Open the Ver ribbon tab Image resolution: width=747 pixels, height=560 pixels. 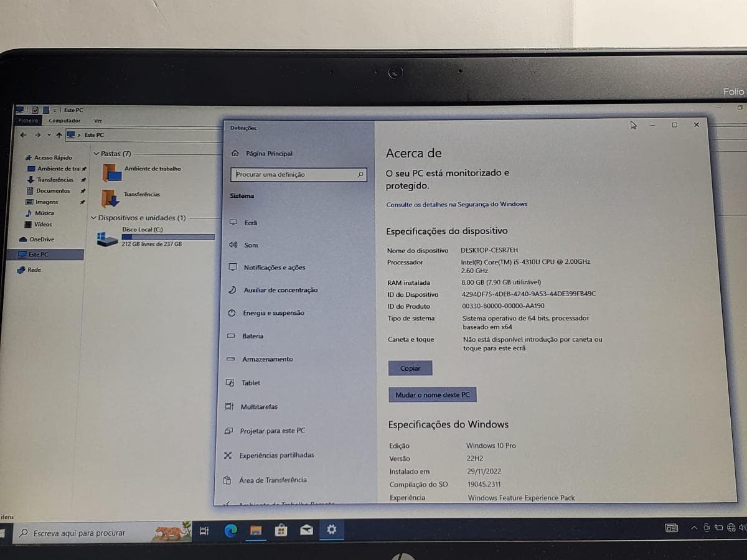98,121
